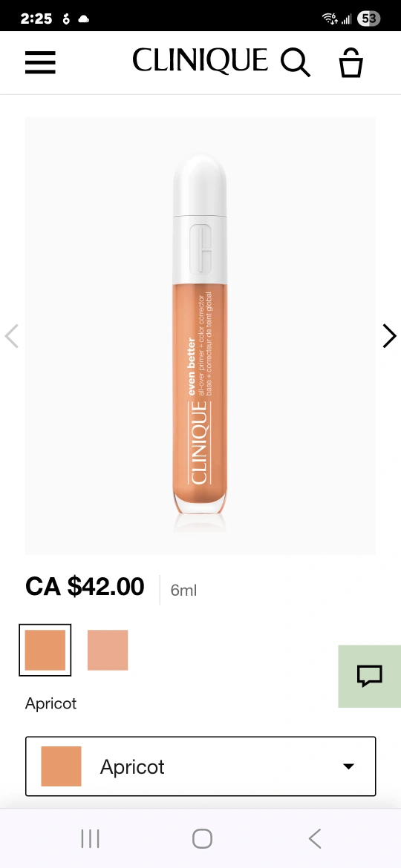Viewport: 401px width, 868px height.
Task: Open the shopping bag cart
Action: (x=351, y=62)
